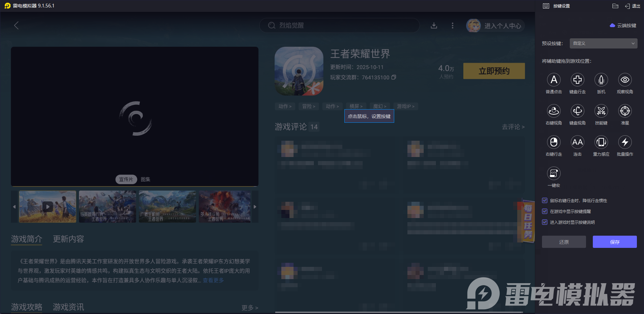Open 去评论 to write a review
Image resolution: width=644 pixels, height=314 pixels.
513,127
